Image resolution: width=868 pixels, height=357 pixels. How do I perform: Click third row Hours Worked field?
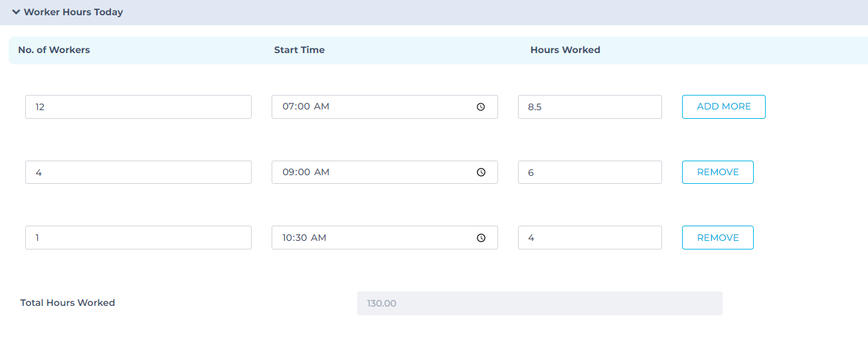(x=590, y=238)
